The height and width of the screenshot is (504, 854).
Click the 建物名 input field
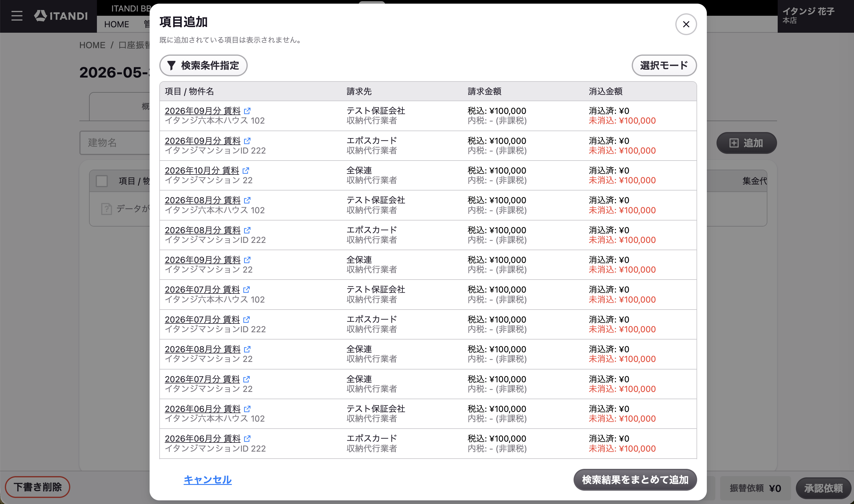[115, 143]
